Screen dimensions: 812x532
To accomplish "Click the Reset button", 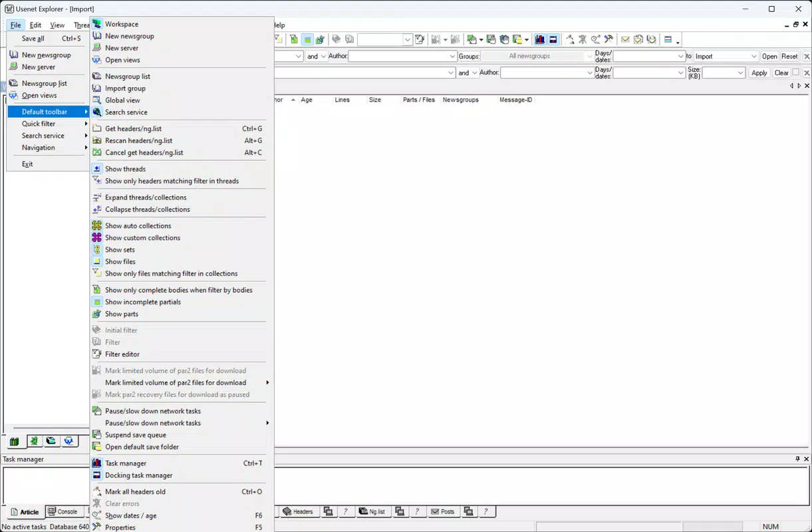I will tap(789, 57).
